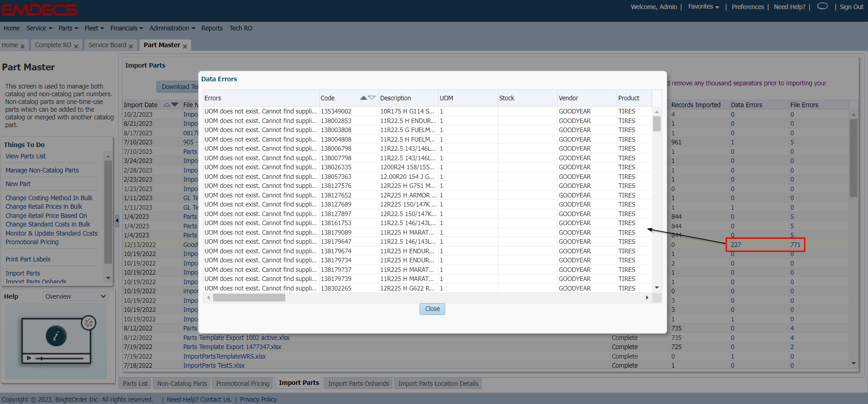The height and width of the screenshot is (404, 868).
Task: Sort Import Date descending arrow
Action: (x=175, y=105)
